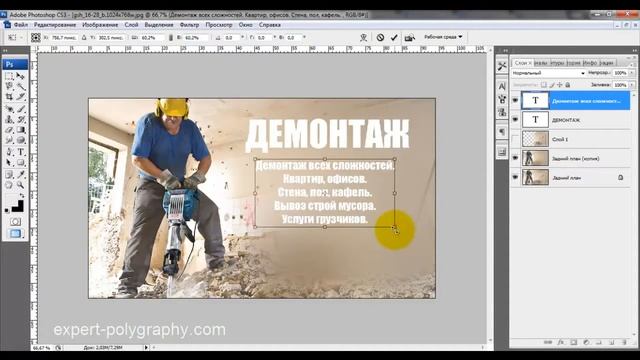Click the X position field
The width and height of the screenshot is (640, 360).
64,38
